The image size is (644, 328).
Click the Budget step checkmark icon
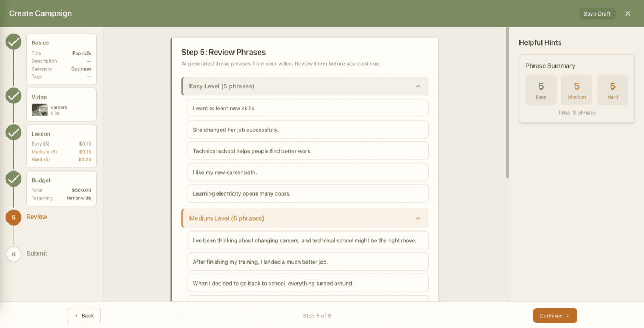tap(14, 178)
